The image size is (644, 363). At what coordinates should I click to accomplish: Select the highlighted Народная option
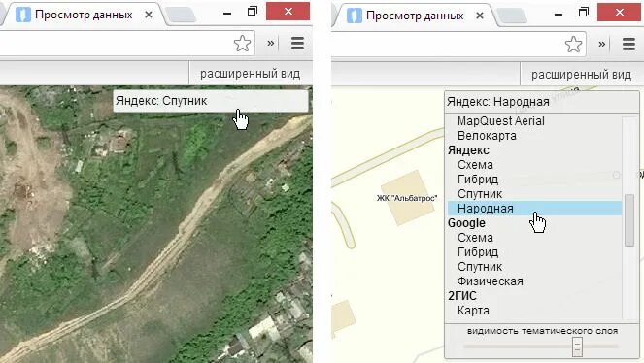[534, 209]
